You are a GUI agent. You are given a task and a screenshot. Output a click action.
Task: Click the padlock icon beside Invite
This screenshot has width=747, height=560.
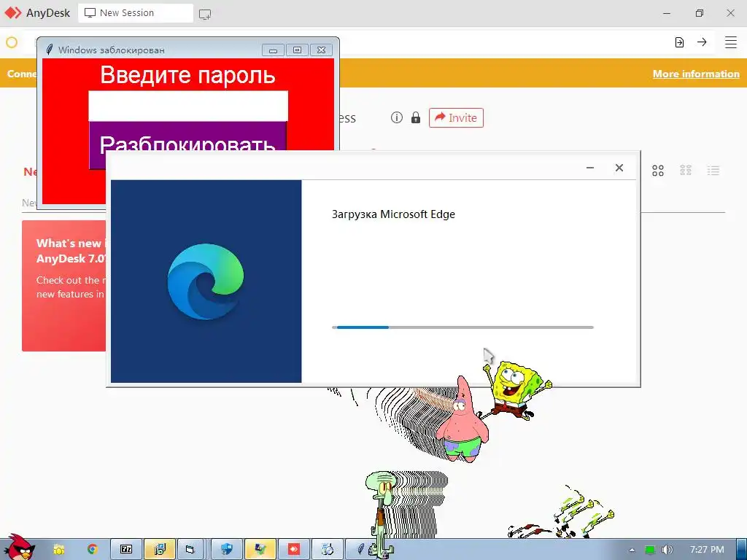[x=416, y=117]
